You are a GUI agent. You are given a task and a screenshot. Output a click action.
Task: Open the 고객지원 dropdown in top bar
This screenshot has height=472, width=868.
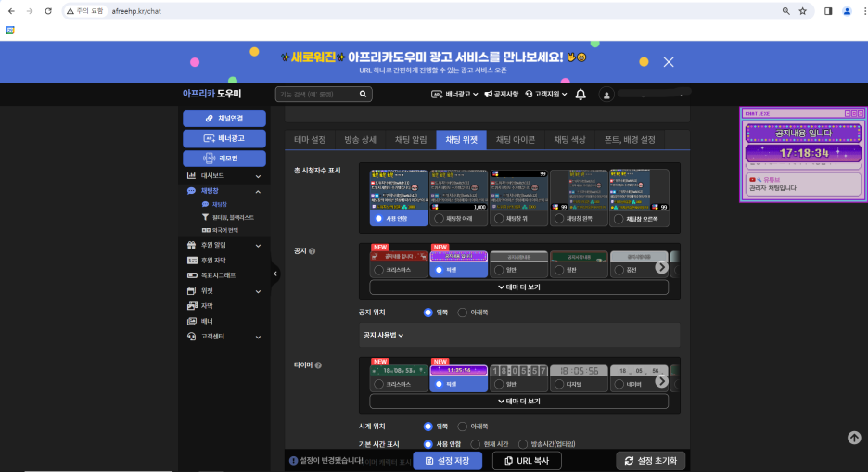546,94
